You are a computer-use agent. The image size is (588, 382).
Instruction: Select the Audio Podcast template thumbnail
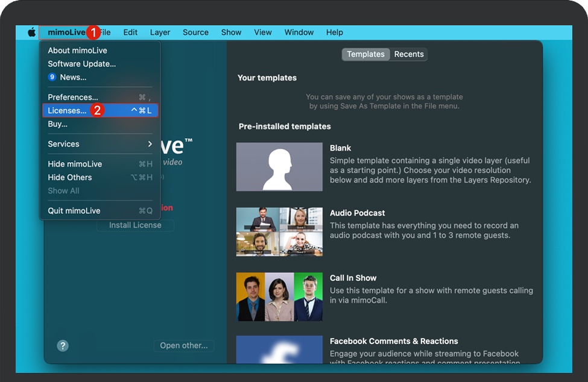pos(279,232)
